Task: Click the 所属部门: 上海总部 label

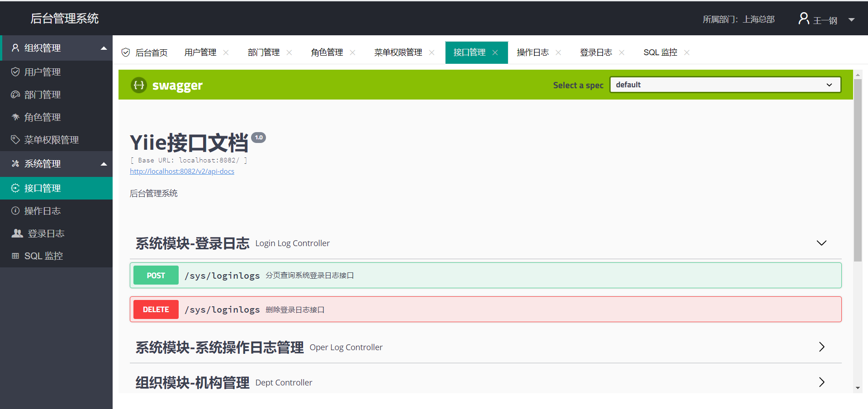Action: pos(739,19)
